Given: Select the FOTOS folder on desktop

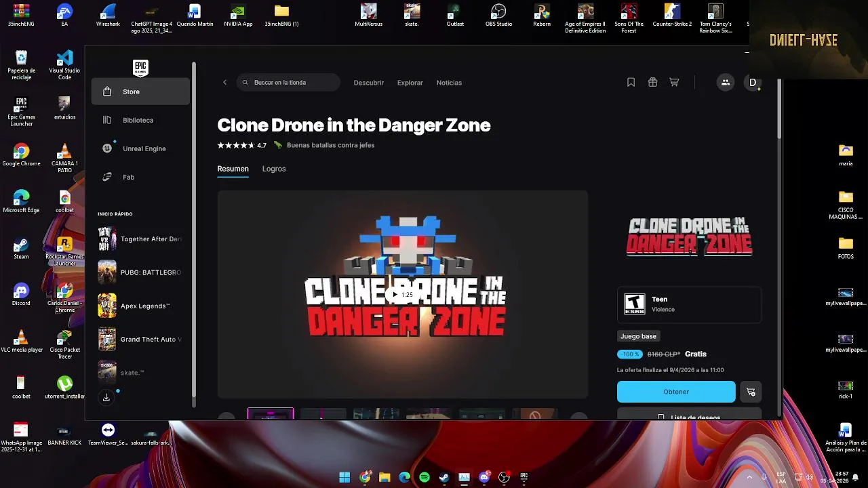Looking at the screenshot, I should point(846,248).
